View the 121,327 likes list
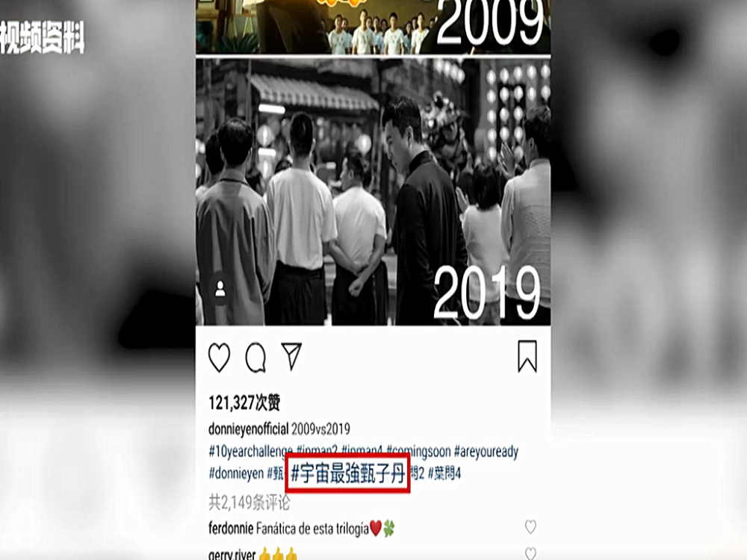The height and width of the screenshot is (560, 747). coord(244,403)
